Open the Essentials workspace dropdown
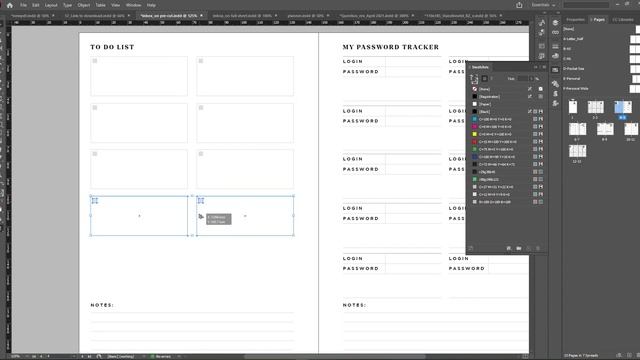The width and height of the screenshot is (640, 360). point(543,5)
